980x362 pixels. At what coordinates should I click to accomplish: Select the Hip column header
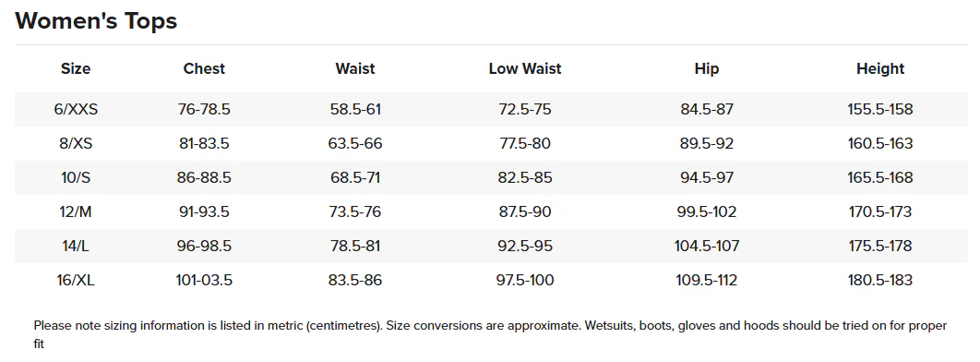coord(707,68)
